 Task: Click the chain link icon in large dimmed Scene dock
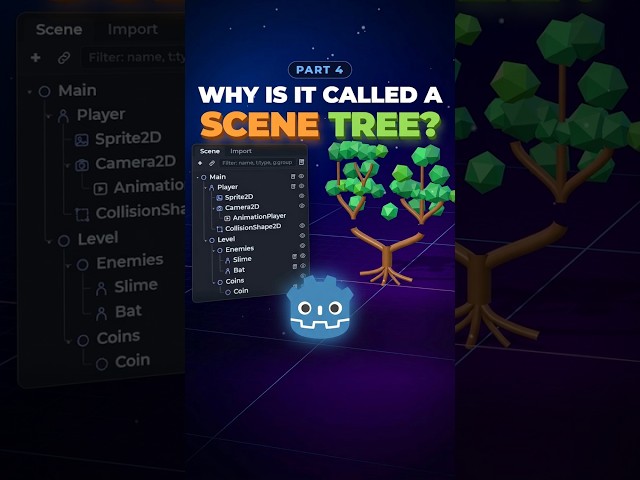pos(64,58)
